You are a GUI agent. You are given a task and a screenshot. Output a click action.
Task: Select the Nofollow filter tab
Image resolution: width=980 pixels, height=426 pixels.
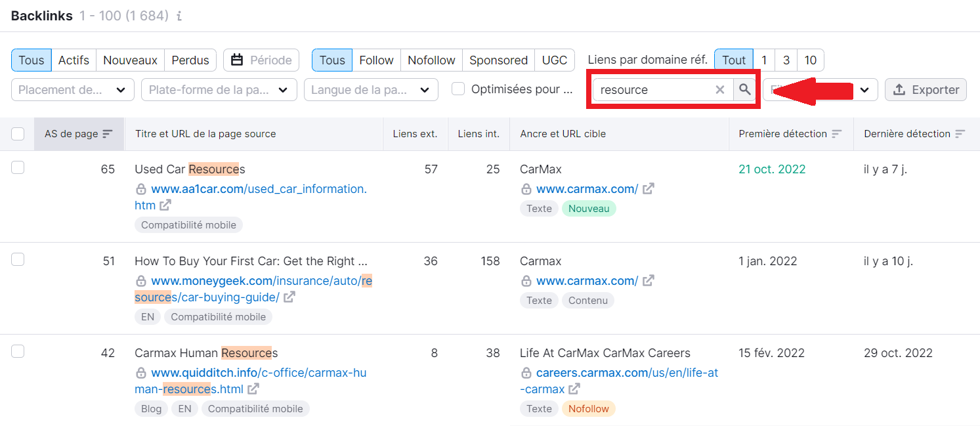click(x=431, y=59)
